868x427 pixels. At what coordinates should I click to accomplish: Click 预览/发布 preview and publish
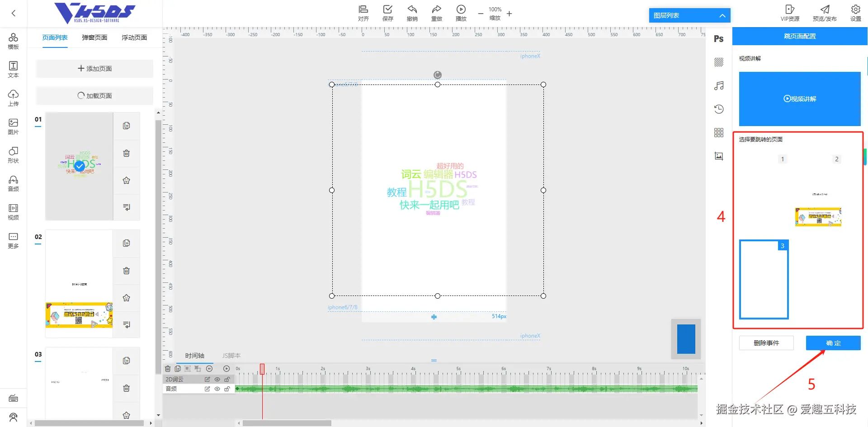point(825,14)
